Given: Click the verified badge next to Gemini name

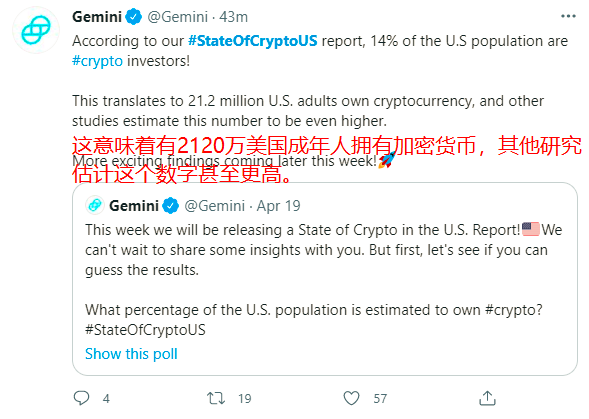Looking at the screenshot, I should (x=133, y=17).
